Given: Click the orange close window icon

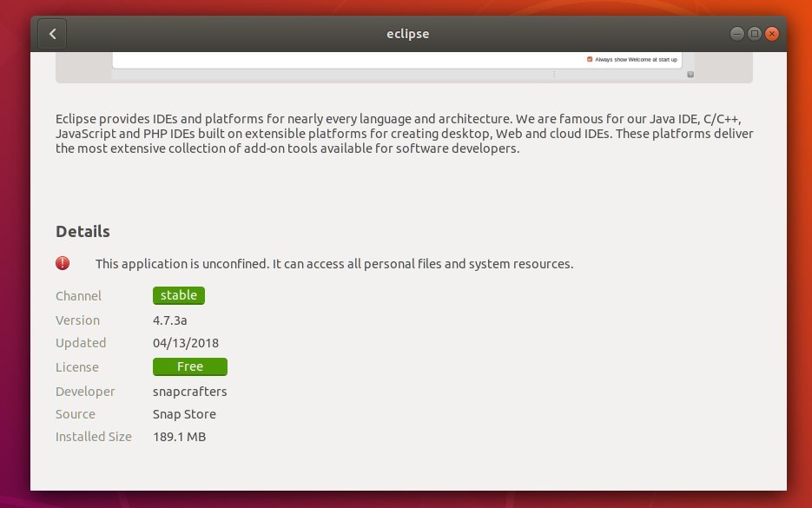Looking at the screenshot, I should click(x=772, y=33).
